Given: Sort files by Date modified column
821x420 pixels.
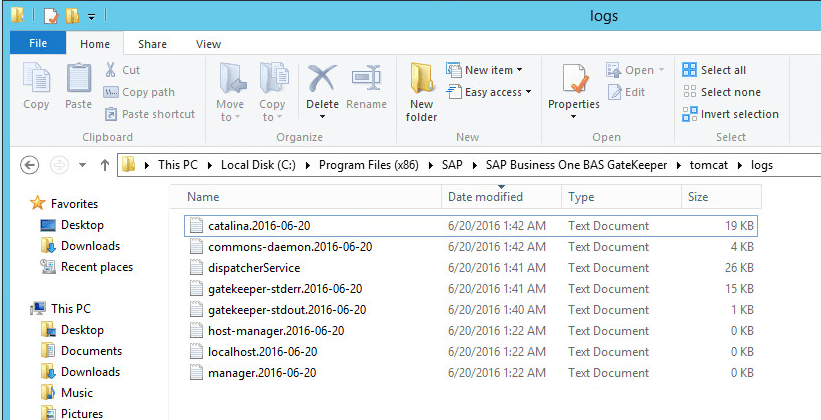Looking at the screenshot, I should 485,197.
